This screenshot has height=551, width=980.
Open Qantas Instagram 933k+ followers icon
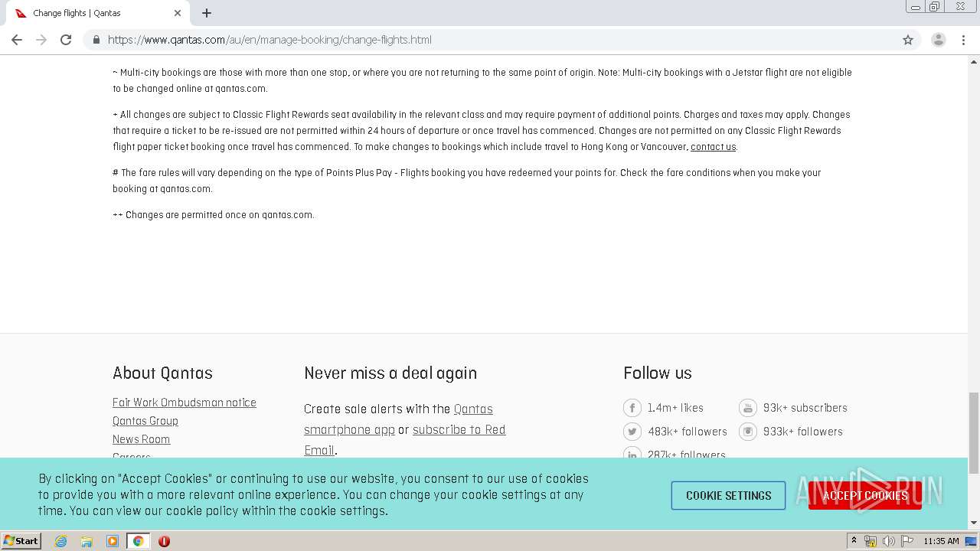pos(747,432)
